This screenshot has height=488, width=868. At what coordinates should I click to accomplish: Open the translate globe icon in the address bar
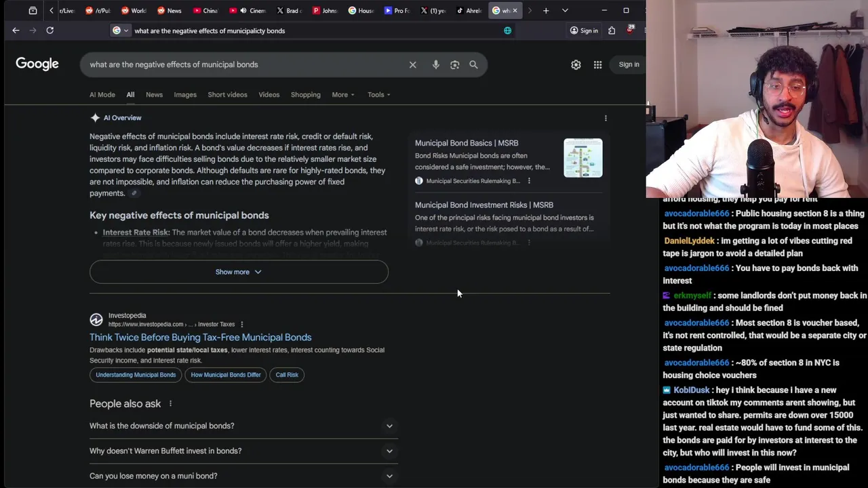(507, 30)
